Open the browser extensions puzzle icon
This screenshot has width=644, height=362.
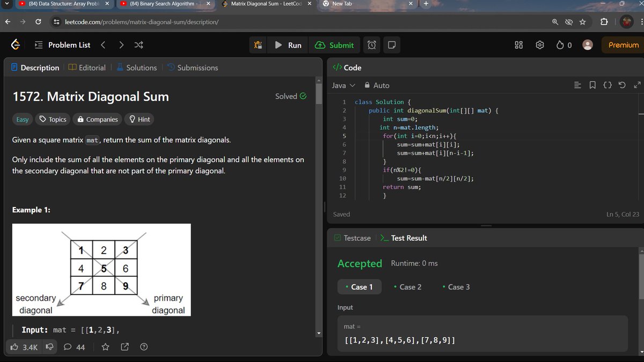tap(604, 22)
